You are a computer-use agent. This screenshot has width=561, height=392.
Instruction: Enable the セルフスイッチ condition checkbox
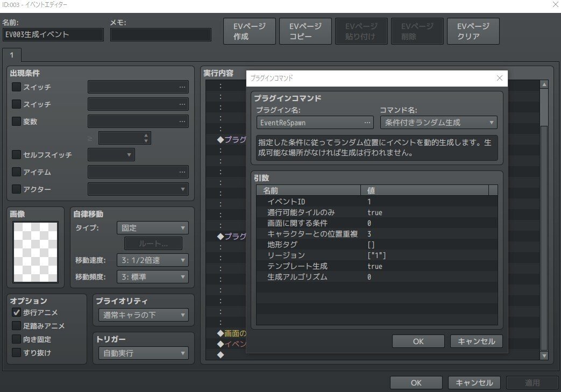coord(15,155)
